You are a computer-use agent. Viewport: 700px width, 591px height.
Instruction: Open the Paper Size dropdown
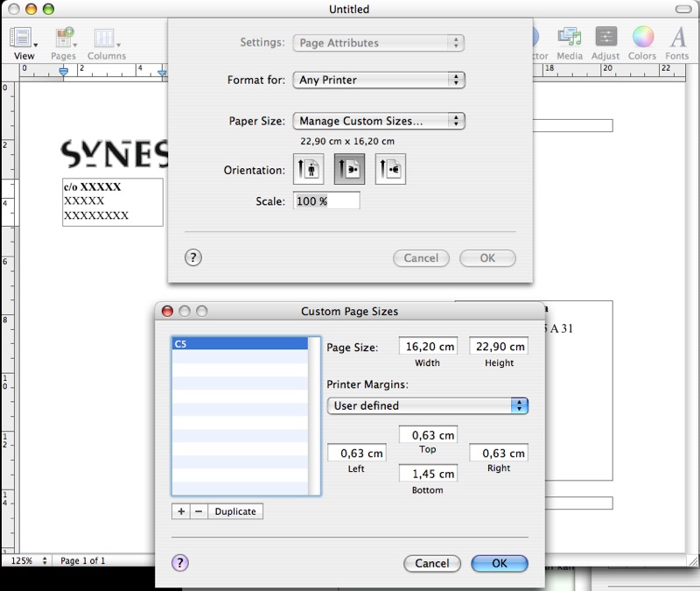point(379,121)
